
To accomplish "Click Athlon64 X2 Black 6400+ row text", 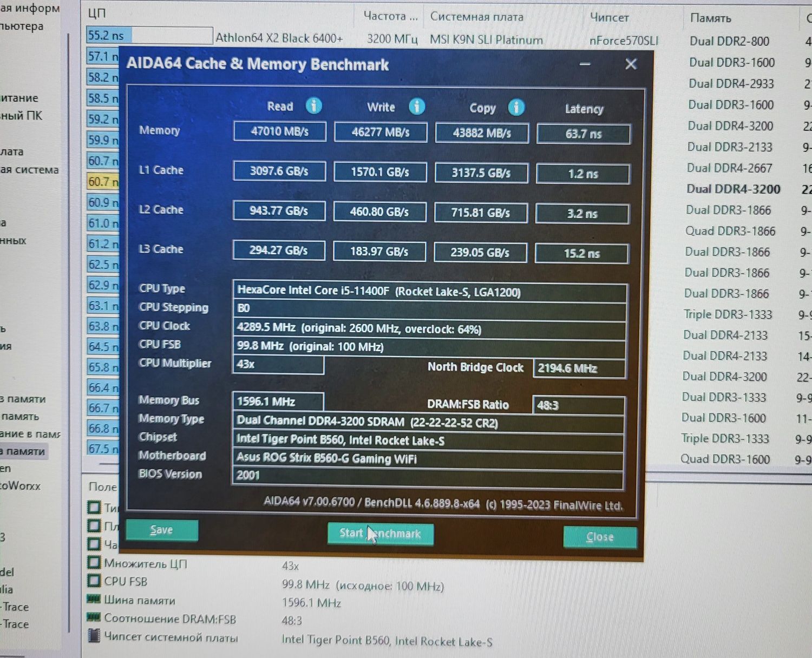I will click(x=279, y=38).
